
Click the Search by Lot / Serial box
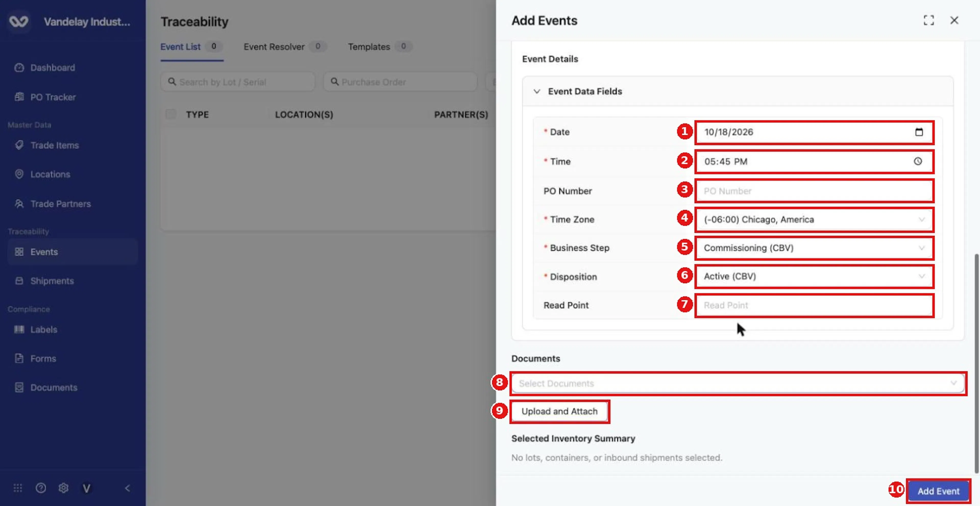point(238,82)
